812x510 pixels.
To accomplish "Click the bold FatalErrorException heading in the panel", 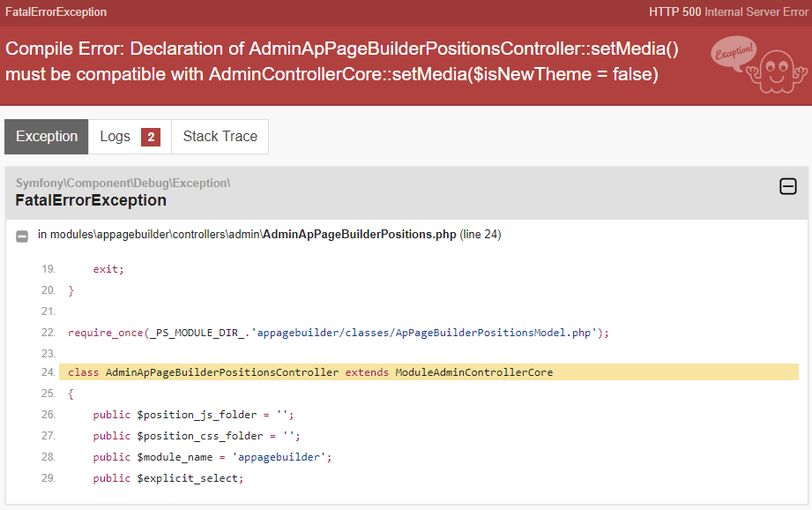I will pos(91,200).
